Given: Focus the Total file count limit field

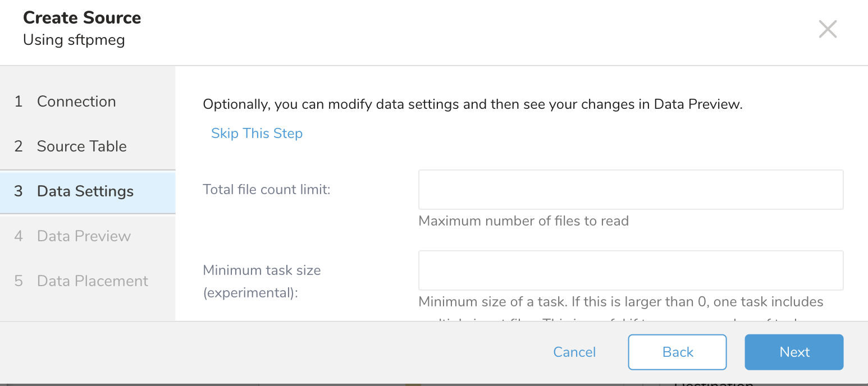Looking at the screenshot, I should [x=631, y=190].
